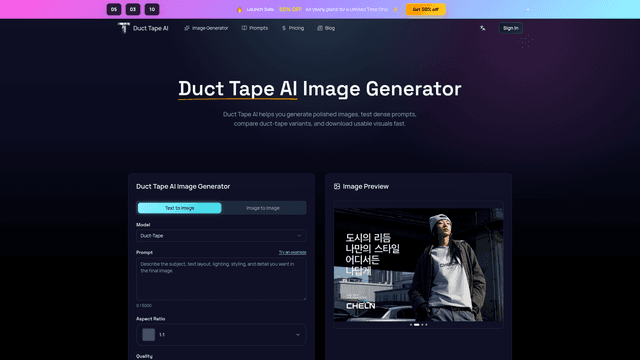
Task: Click the flame icon in promo banner
Action: click(x=240, y=9)
